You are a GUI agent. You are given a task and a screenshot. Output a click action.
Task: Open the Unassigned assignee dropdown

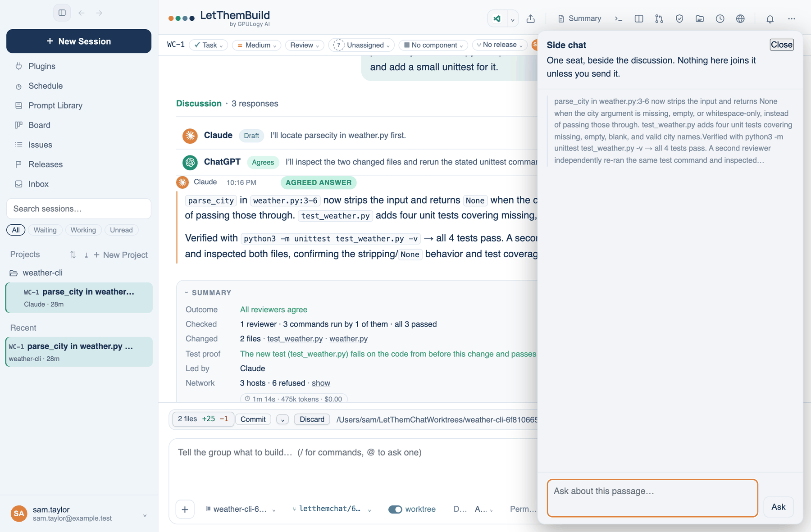coord(361,45)
